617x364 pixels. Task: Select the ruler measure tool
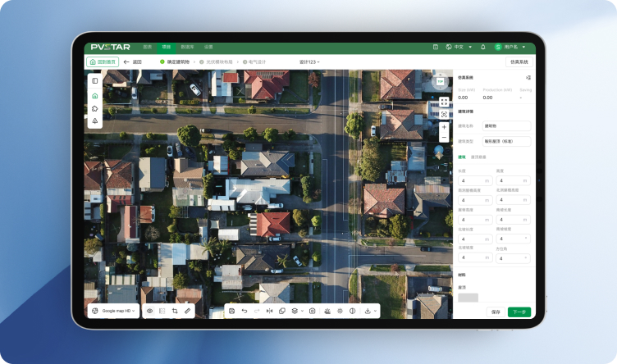(x=187, y=312)
